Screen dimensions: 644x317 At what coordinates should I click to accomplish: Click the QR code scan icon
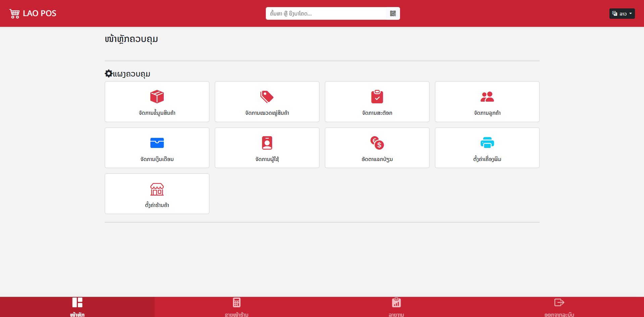(393, 13)
